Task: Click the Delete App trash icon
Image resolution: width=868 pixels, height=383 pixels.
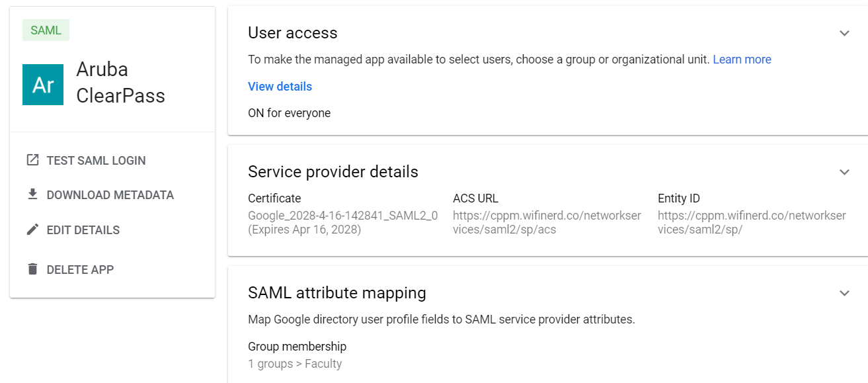Action: pos(32,269)
